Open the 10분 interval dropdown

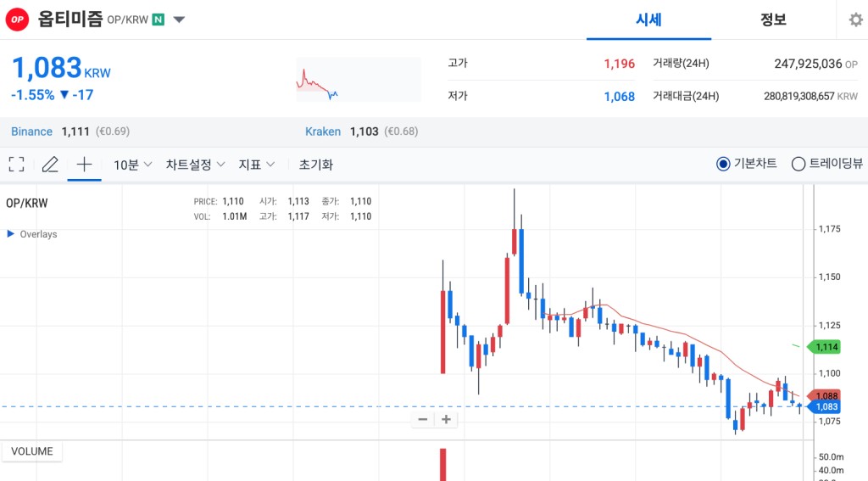point(132,165)
